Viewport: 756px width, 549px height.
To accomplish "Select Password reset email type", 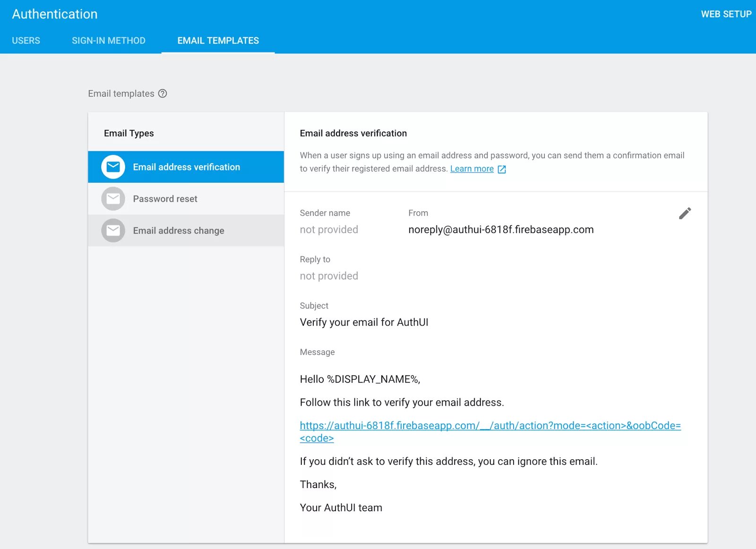I will click(164, 198).
